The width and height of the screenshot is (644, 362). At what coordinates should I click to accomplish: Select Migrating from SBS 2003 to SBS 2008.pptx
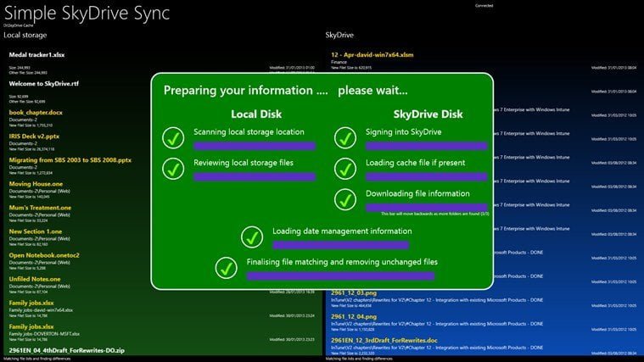(70, 159)
